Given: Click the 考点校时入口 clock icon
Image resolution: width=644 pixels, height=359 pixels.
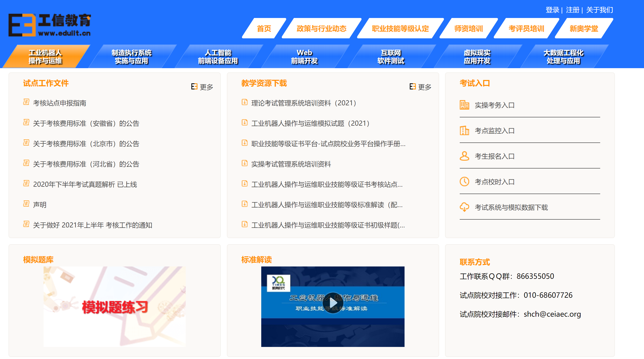Looking at the screenshot, I should 464,182.
